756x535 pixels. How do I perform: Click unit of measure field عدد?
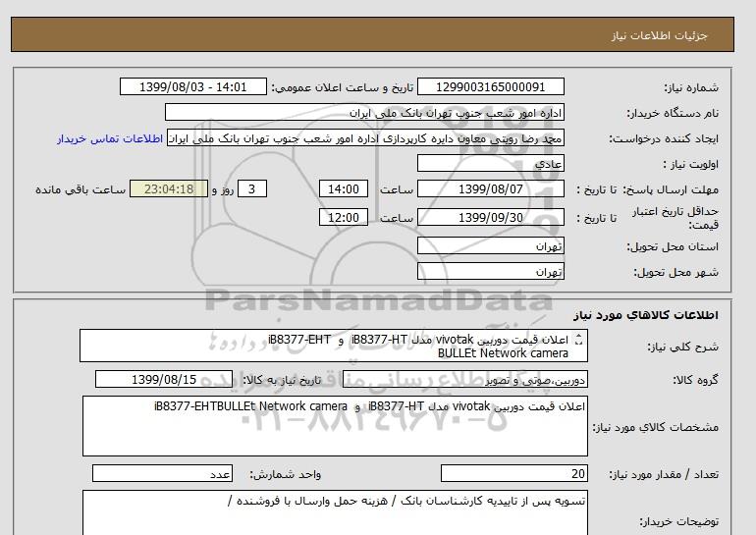pyautogui.click(x=162, y=474)
